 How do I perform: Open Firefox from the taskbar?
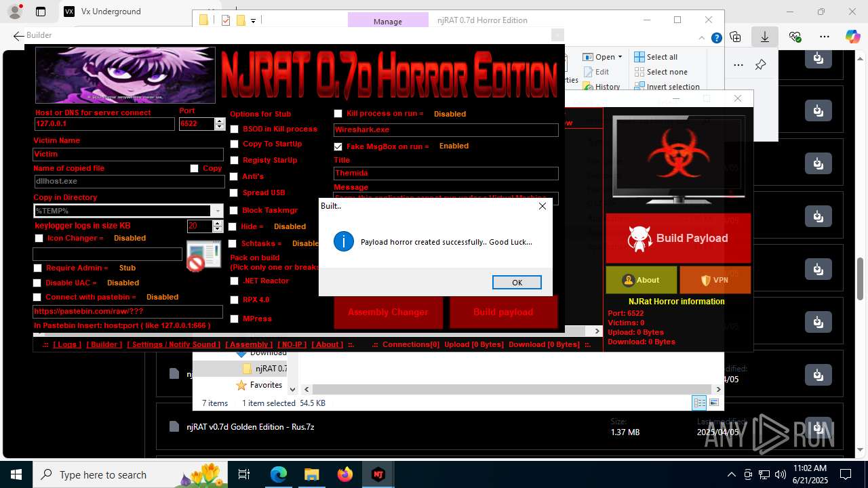point(345,474)
